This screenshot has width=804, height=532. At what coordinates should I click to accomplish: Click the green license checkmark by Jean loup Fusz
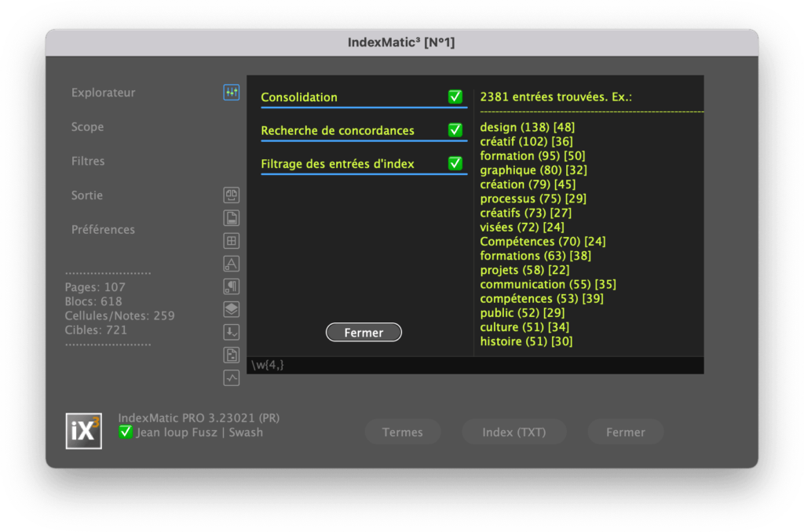pos(125,432)
